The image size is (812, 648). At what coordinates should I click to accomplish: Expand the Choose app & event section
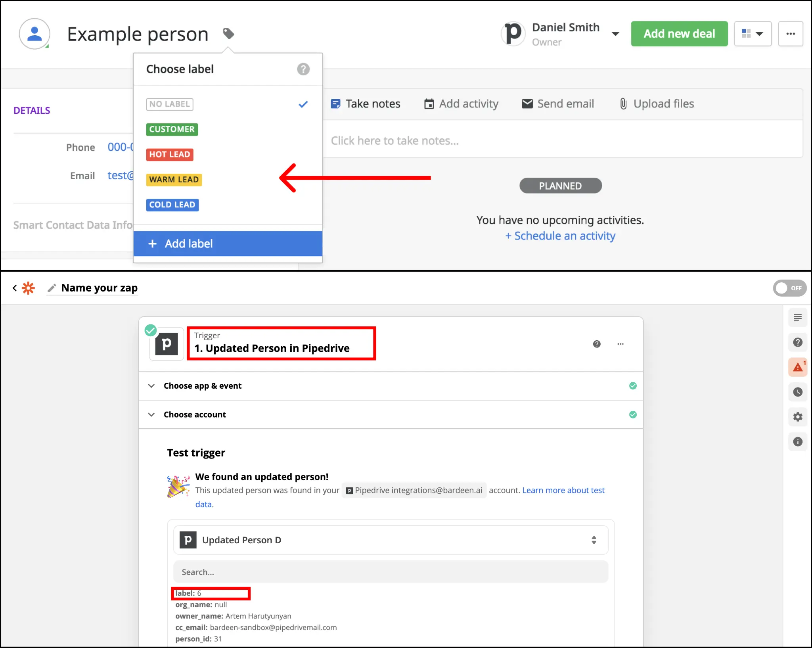202,386
